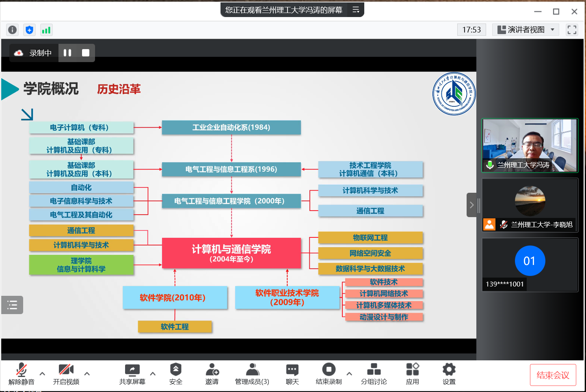Open the Apps (应用) icon
This screenshot has width=586, height=392.
pyautogui.click(x=412, y=374)
